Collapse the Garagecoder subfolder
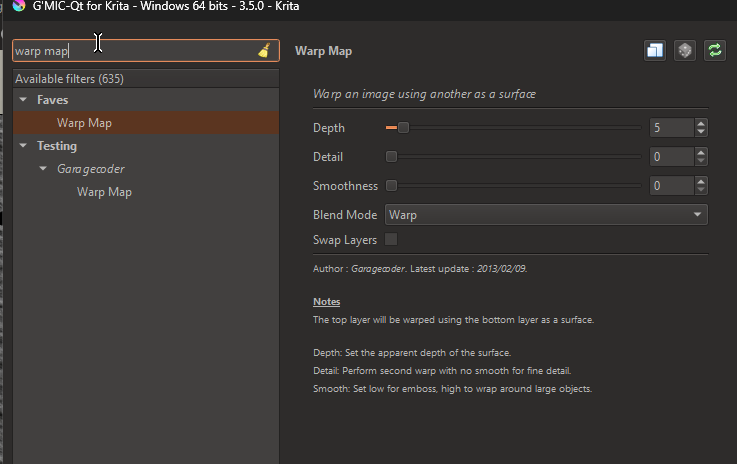 tap(43, 169)
